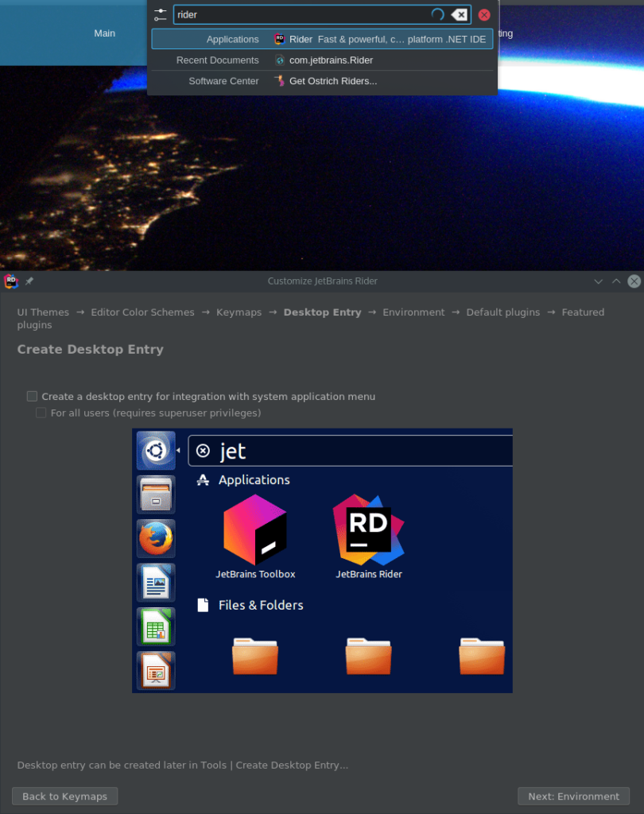Screen dimensions: 644x814
Task: Open com.jetbrains.Rider recent document result
Action: pos(322,60)
